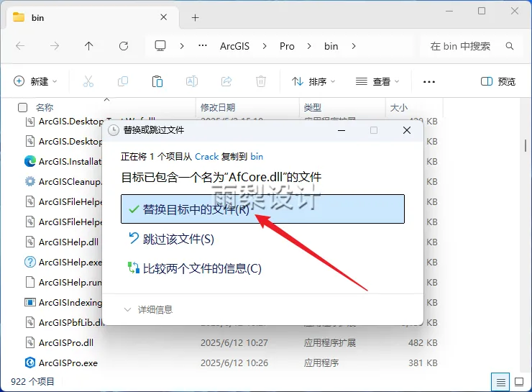Click the search magnifier icon
The image size is (532, 392).
(x=509, y=46)
